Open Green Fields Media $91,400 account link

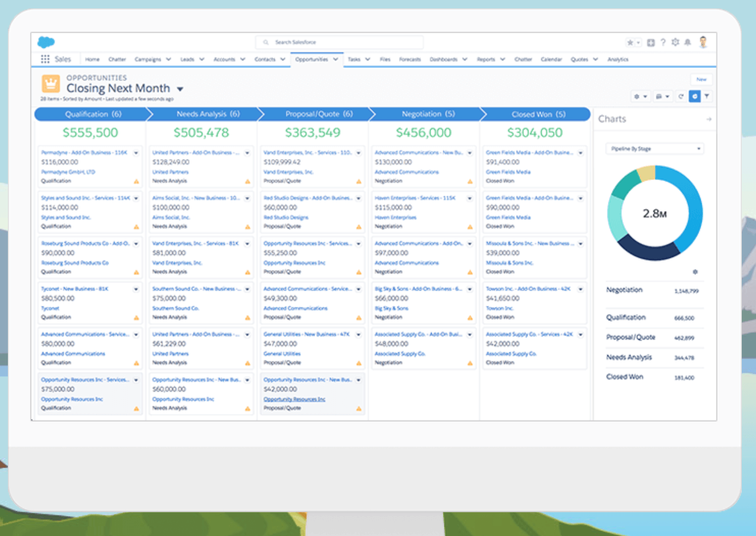508,172
